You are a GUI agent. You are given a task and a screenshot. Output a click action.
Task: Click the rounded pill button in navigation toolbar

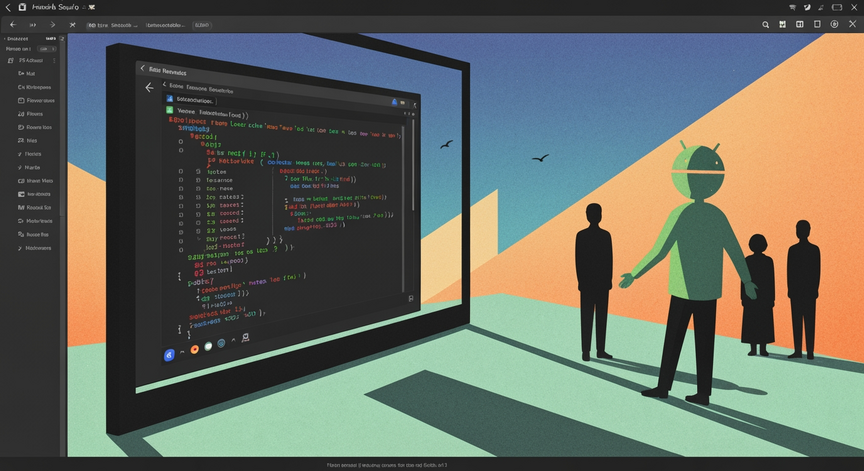pyautogui.click(x=202, y=25)
